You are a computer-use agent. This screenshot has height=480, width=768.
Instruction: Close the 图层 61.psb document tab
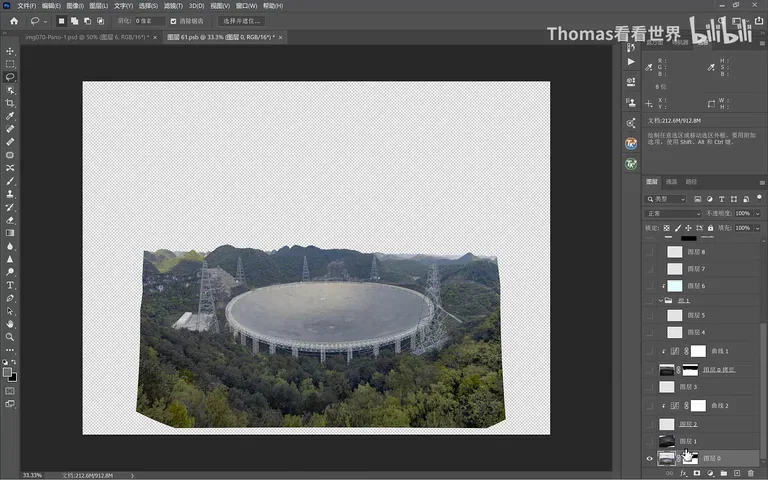280,37
